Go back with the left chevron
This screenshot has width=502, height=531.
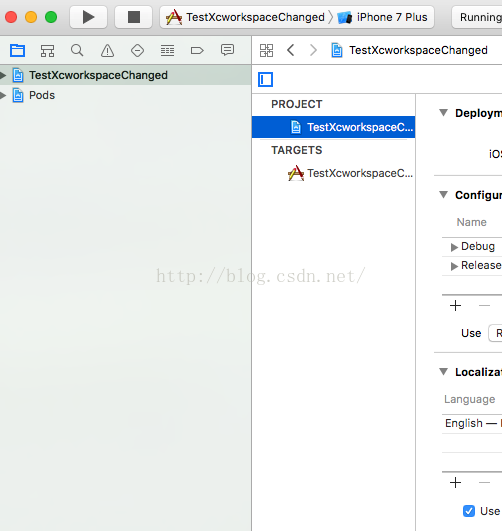click(x=291, y=50)
